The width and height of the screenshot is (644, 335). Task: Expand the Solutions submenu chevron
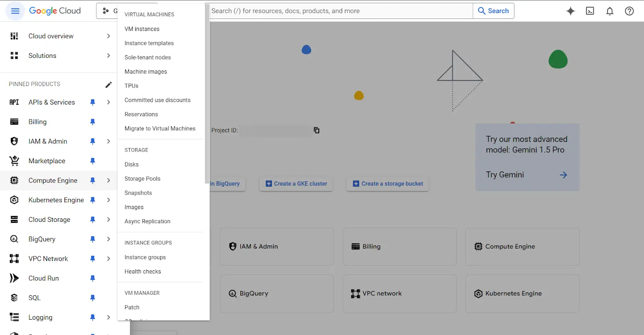click(x=108, y=55)
